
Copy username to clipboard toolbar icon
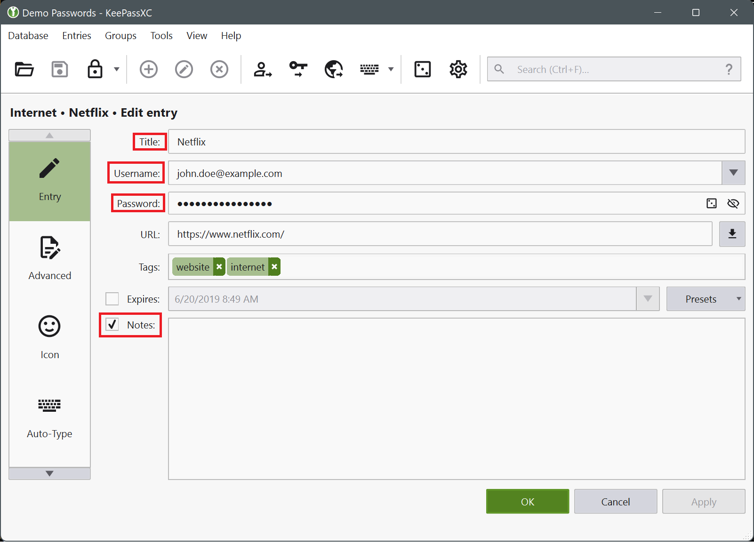(x=263, y=69)
